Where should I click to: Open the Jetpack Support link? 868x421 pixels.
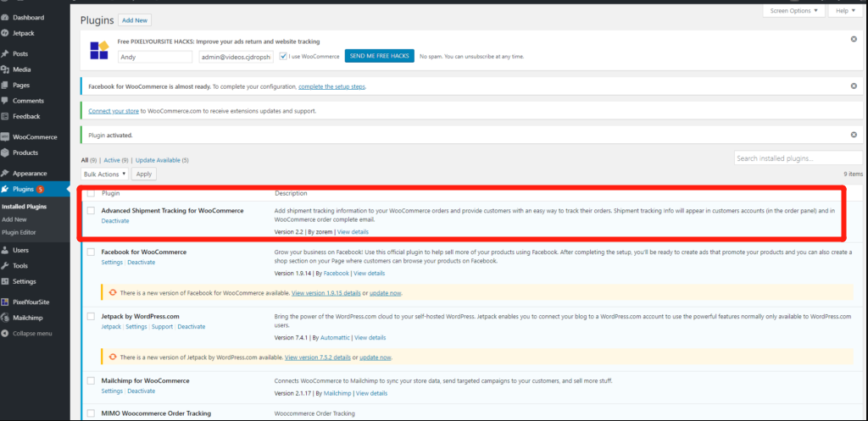click(x=162, y=326)
